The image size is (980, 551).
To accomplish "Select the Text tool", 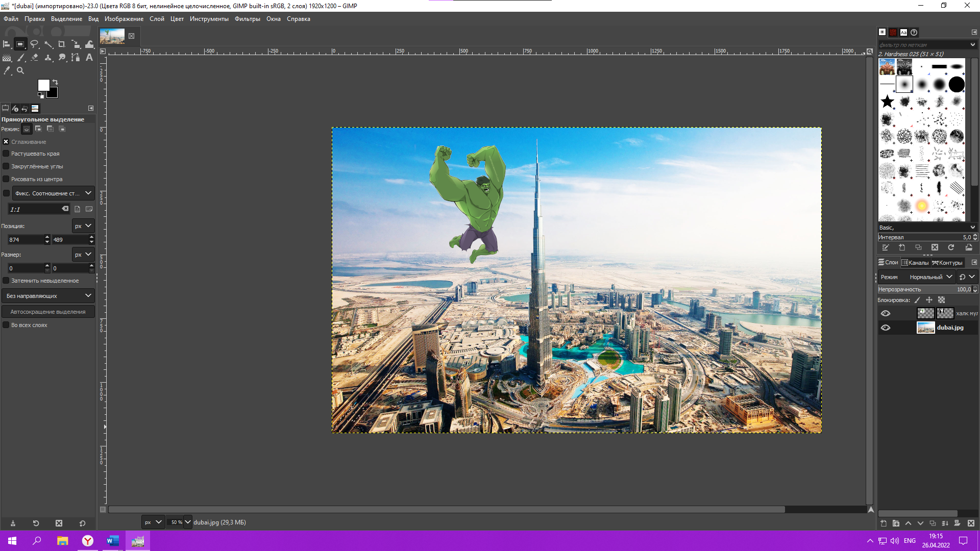I will pyautogui.click(x=89, y=58).
